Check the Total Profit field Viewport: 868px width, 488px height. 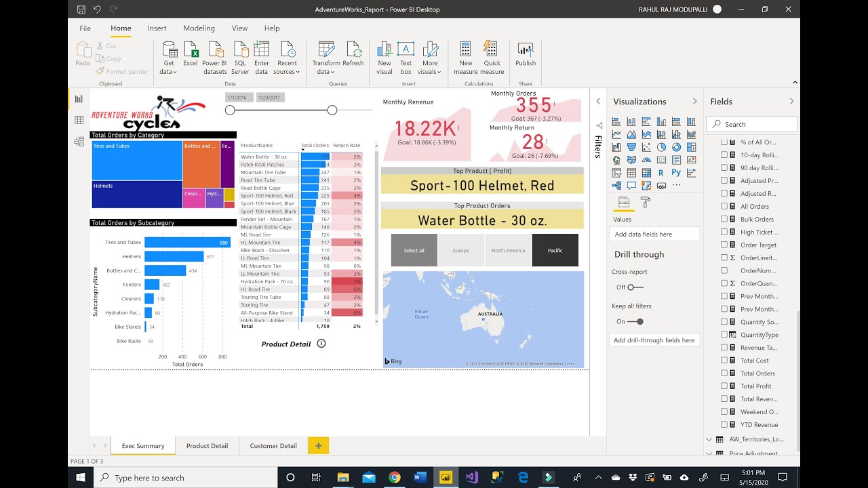(x=724, y=386)
